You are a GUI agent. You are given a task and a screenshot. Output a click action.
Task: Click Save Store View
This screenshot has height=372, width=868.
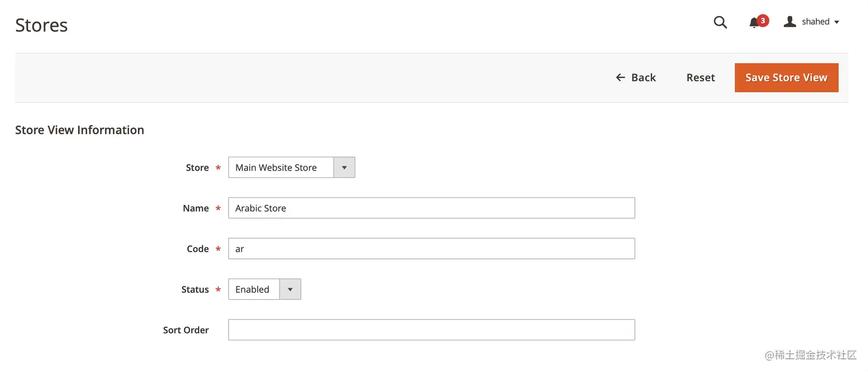point(786,77)
